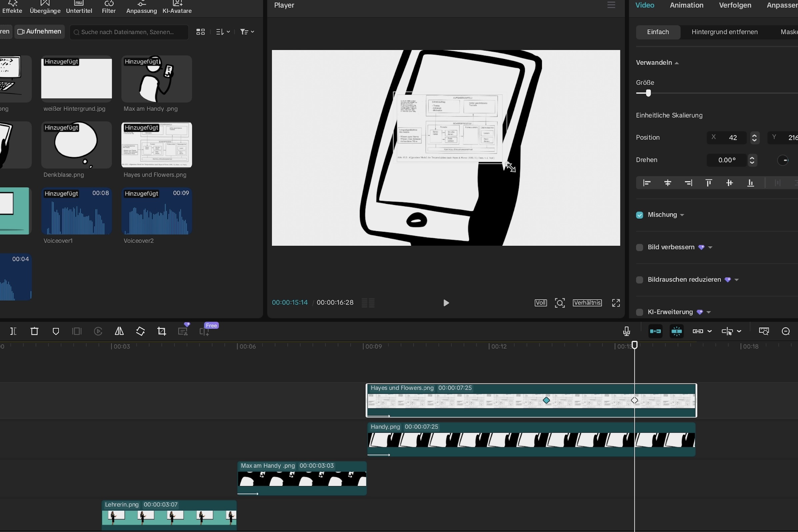
Task: Click the crop tool icon
Action: pyautogui.click(x=162, y=331)
